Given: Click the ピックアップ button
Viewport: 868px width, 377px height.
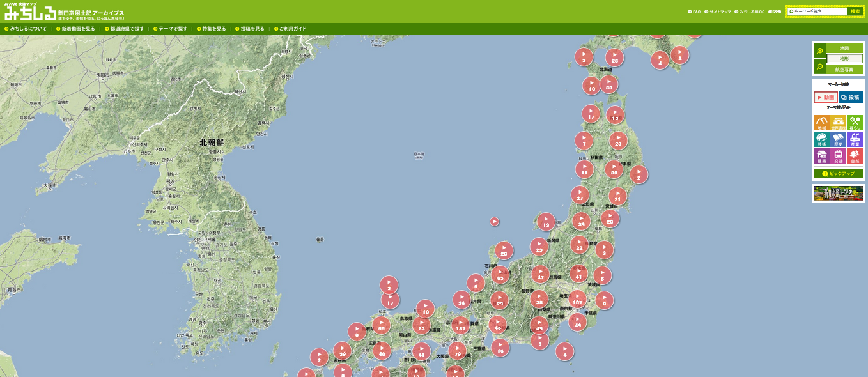Looking at the screenshot, I should pyautogui.click(x=838, y=174).
